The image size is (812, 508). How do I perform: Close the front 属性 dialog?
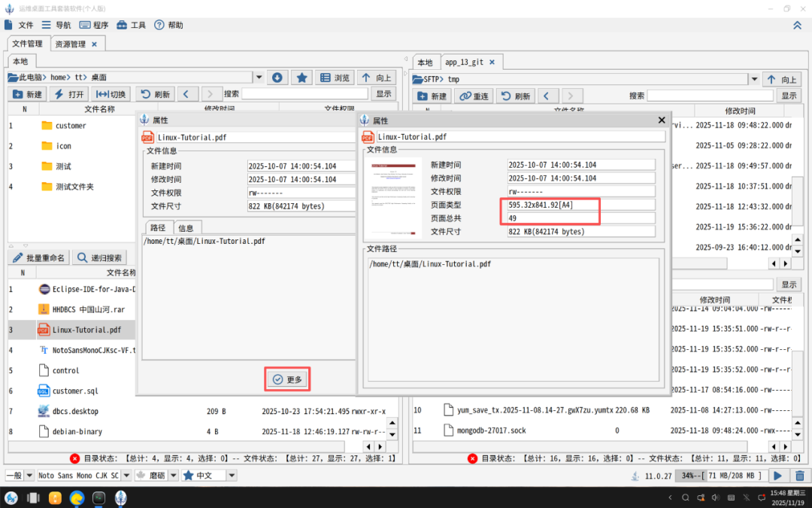point(662,120)
